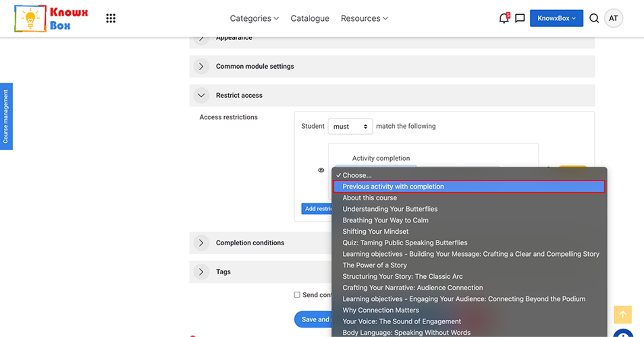Image resolution: width=644 pixels, height=337 pixels.
Task: Select 'Structuring Your Story: The Classic Arc'
Action: click(x=469, y=277)
